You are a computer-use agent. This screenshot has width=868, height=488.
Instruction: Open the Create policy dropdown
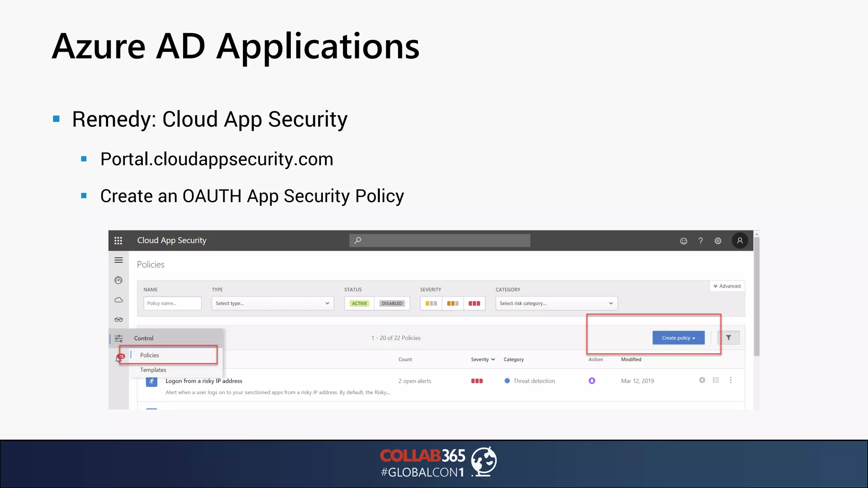tap(678, 338)
